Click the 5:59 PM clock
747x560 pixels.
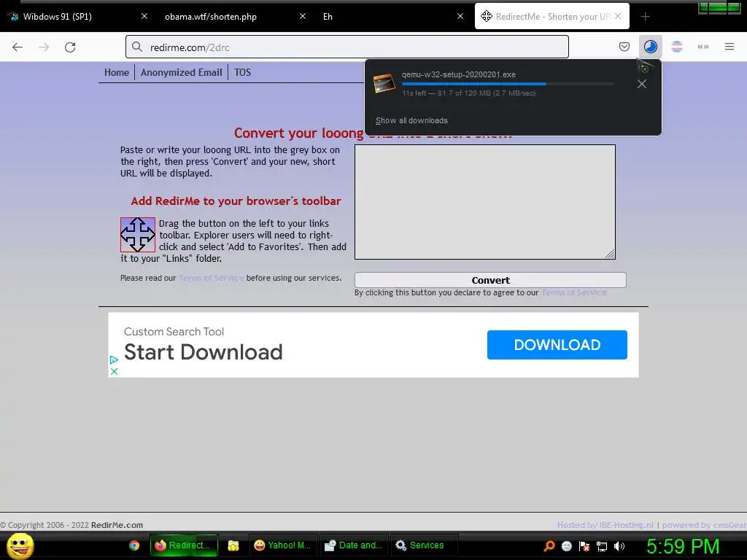pos(683,546)
